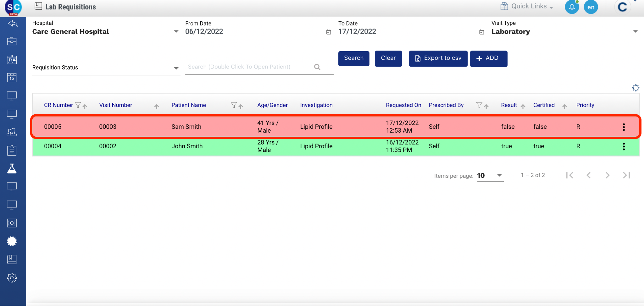
Task: Click the back arrow in sidebar
Action: tap(13, 24)
